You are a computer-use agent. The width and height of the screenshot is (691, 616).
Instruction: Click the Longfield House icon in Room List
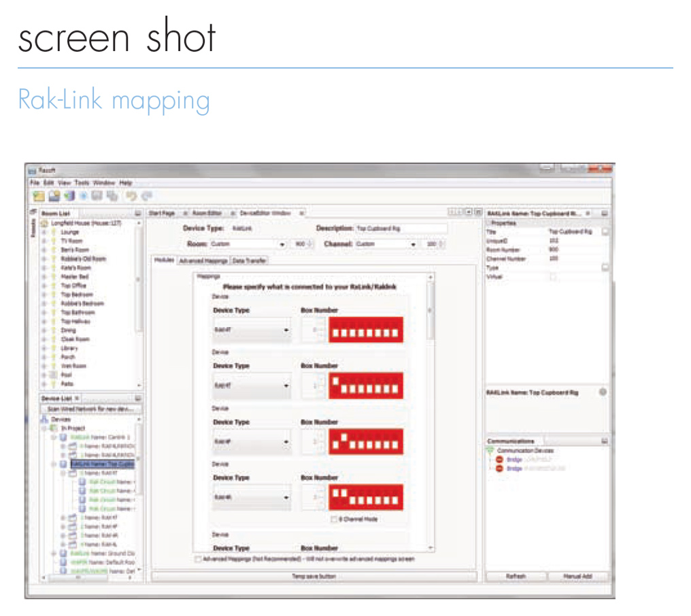click(x=44, y=224)
